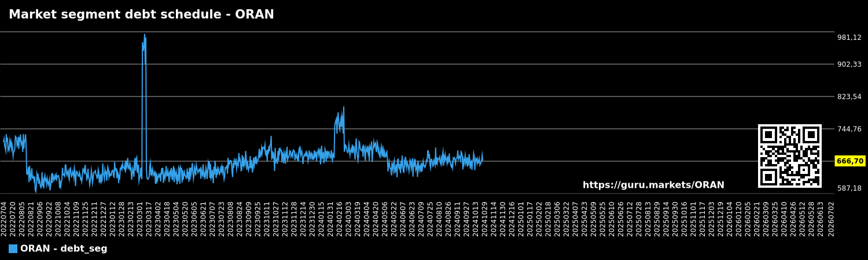Click the 20251219 date label on the x-axis
The height and width of the screenshot is (260, 868).
point(720,218)
